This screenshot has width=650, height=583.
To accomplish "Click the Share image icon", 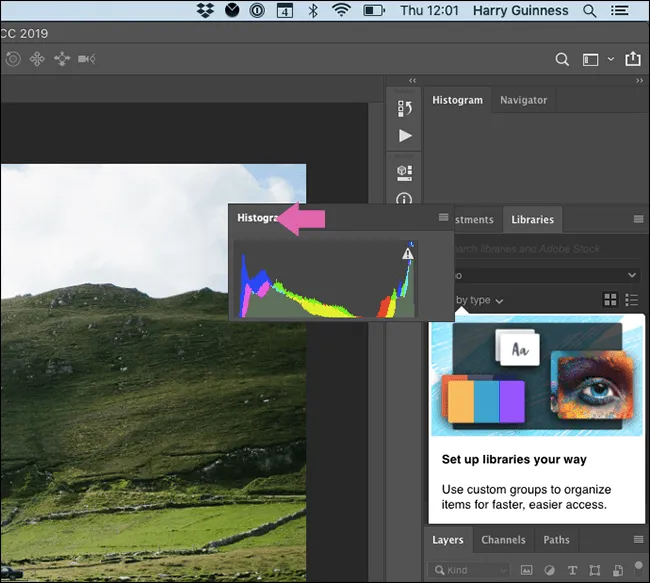I will pyautogui.click(x=633, y=60).
